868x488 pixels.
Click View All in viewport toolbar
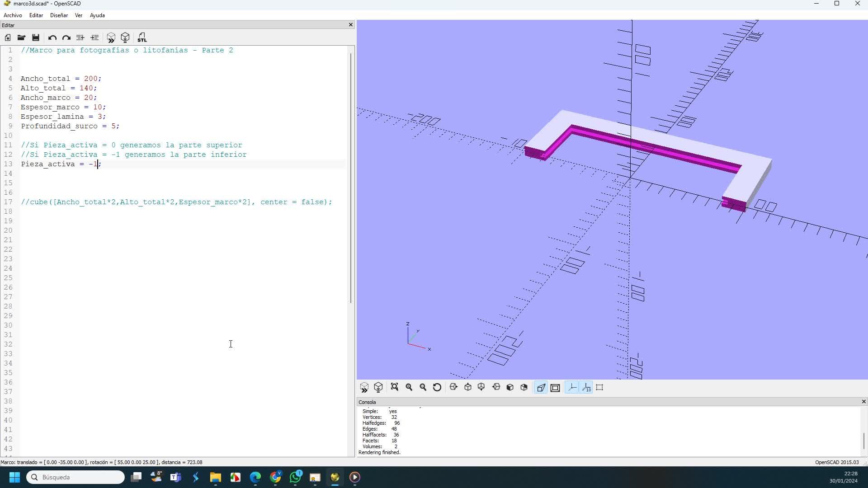[x=395, y=387]
